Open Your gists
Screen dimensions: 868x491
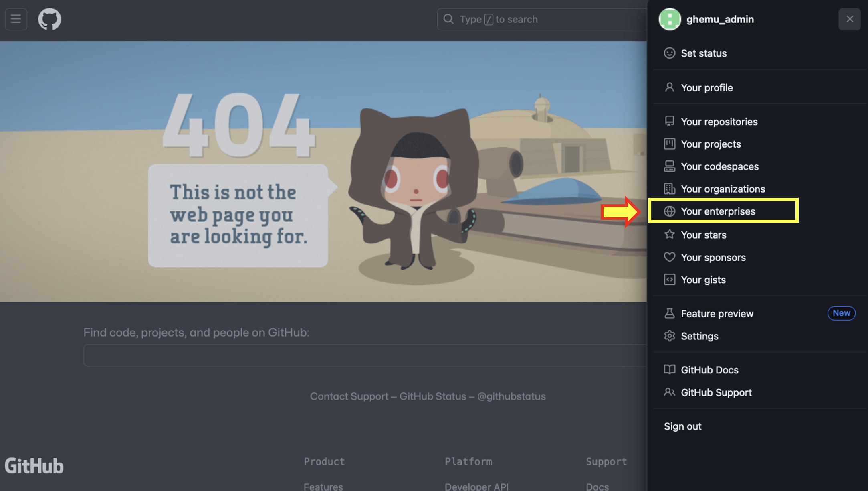click(757, 280)
